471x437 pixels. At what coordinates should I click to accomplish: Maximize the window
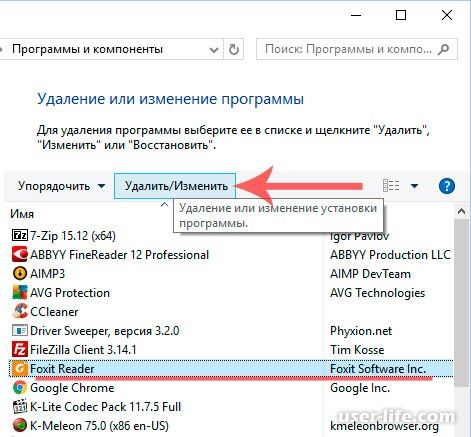(401, 15)
